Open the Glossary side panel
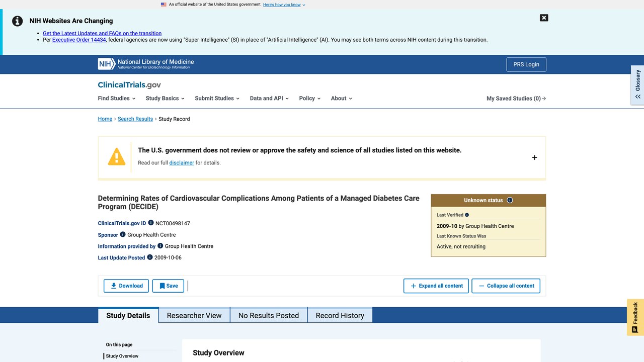 637,84
